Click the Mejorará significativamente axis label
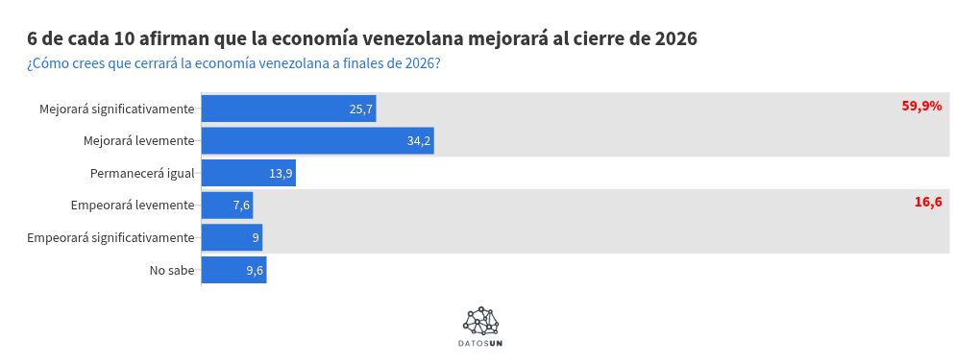 pyautogui.click(x=117, y=109)
